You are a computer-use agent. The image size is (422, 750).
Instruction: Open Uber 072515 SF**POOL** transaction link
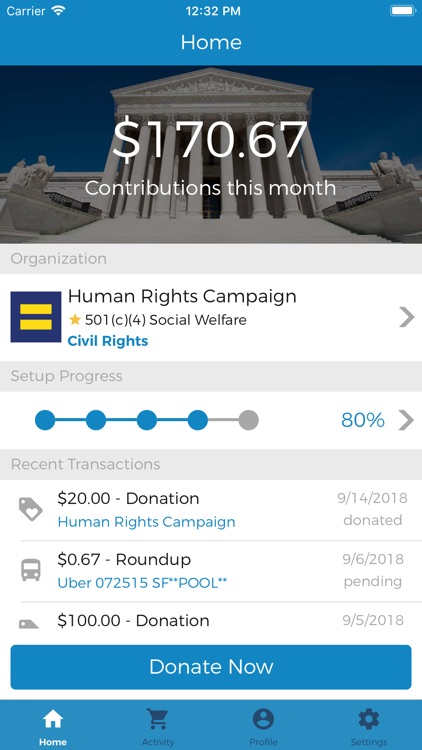[x=142, y=583]
